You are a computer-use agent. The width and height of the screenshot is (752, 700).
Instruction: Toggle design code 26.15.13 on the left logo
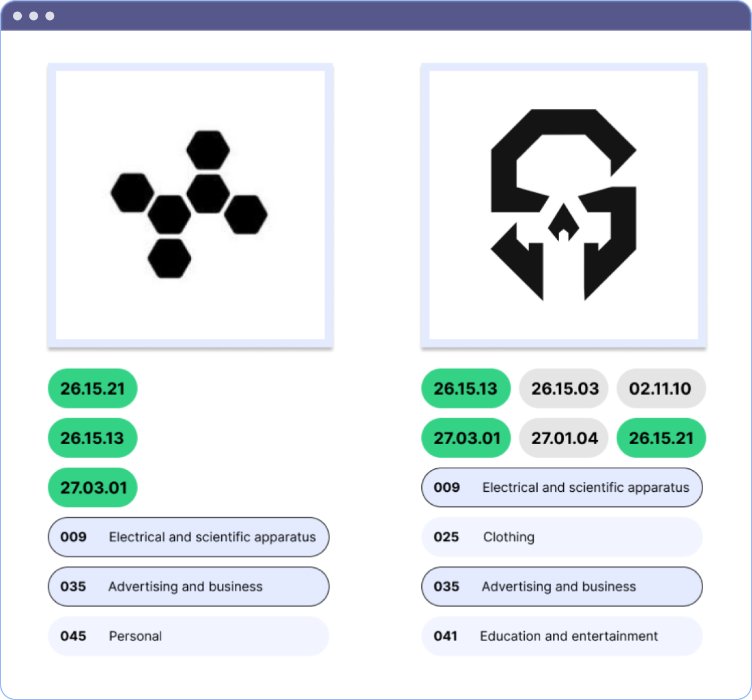tap(92, 438)
